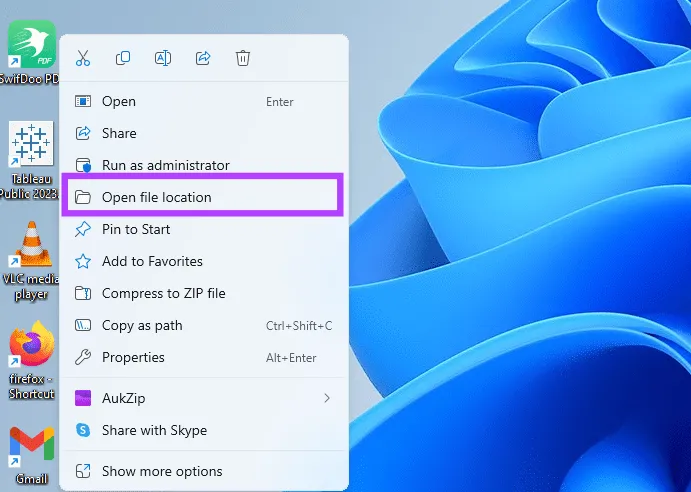Click the Rename icon in context menu
The height and width of the screenshot is (492, 691).
[163, 58]
